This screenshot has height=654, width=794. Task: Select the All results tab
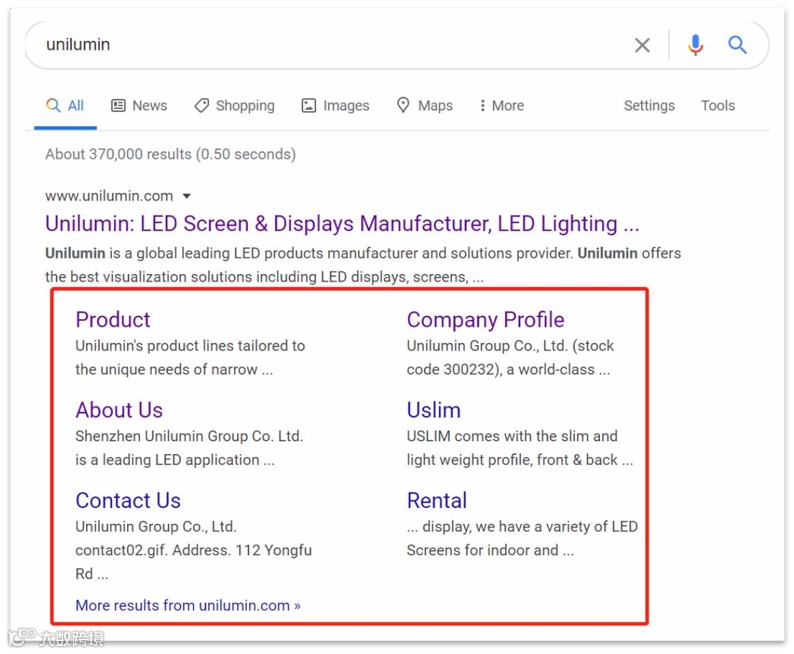click(65, 105)
